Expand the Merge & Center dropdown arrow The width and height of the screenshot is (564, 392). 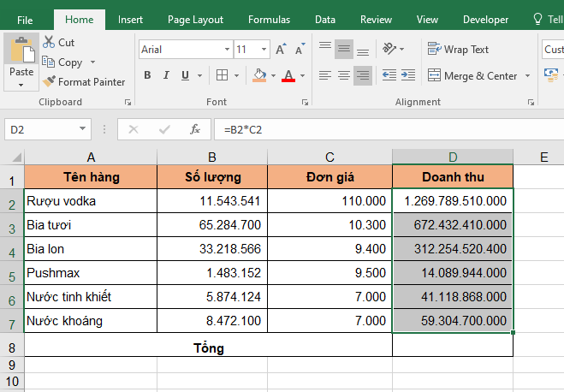(x=527, y=75)
